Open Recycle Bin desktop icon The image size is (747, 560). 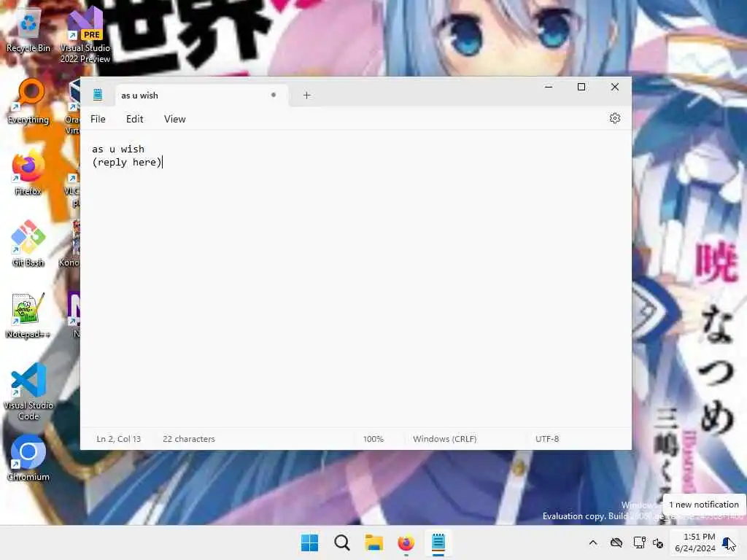click(28, 29)
